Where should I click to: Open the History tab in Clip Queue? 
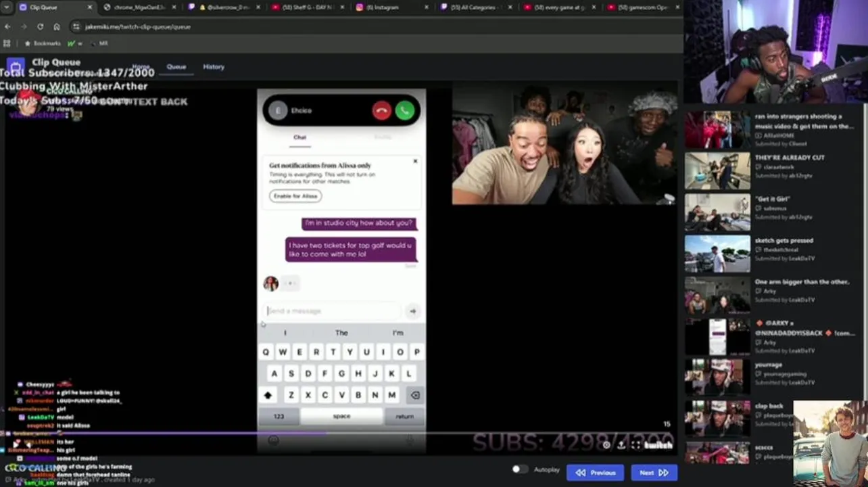(x=214, y=67)
